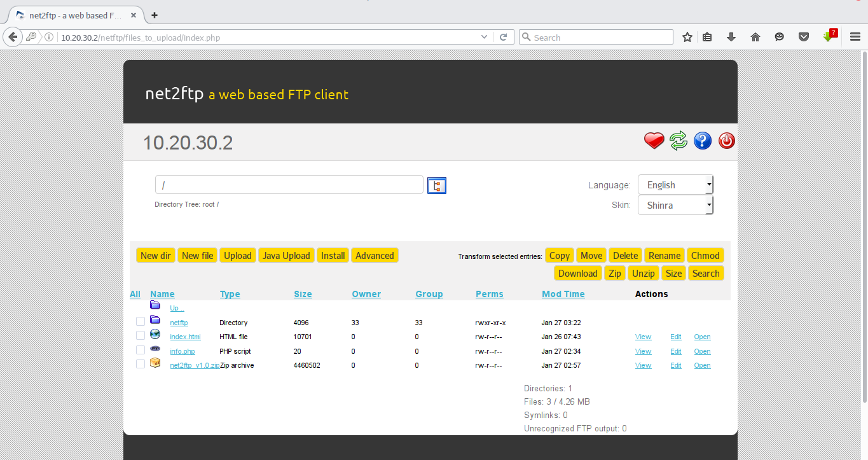Viewport: 868px width, 460px height.
Task: Open a new browser tab
Action: point(155,13)
